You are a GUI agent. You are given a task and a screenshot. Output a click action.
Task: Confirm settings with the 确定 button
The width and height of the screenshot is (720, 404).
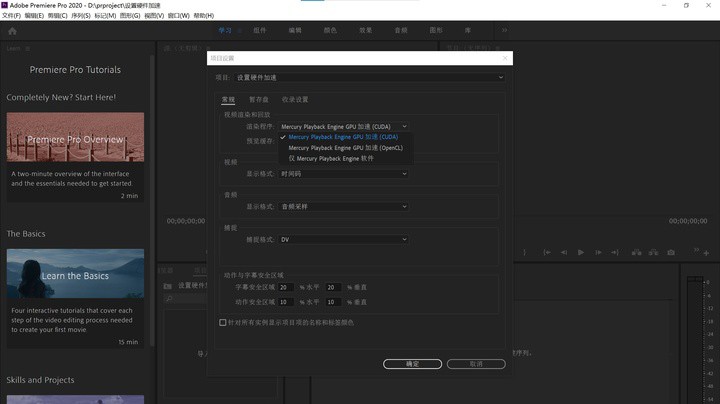[412, 364]
